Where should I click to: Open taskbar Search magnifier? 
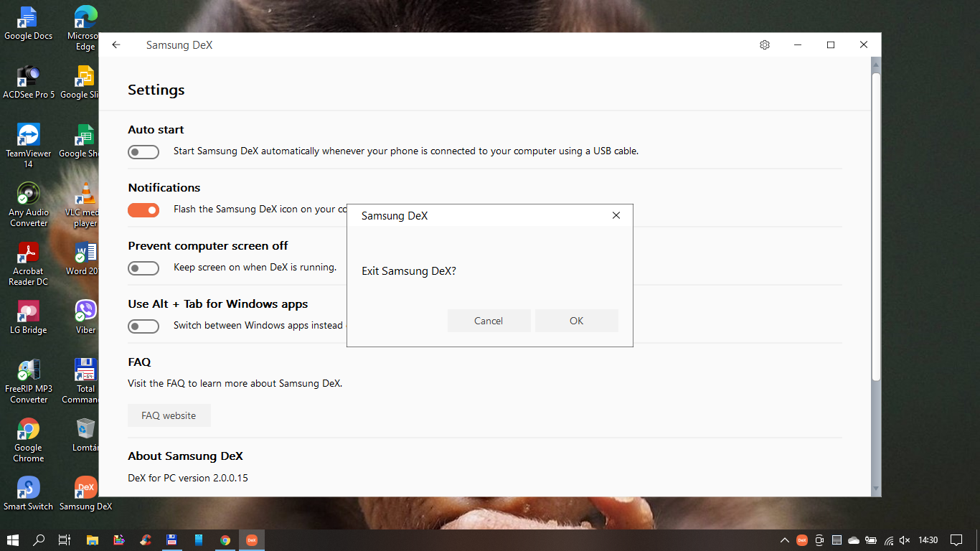tap(39, 540)
